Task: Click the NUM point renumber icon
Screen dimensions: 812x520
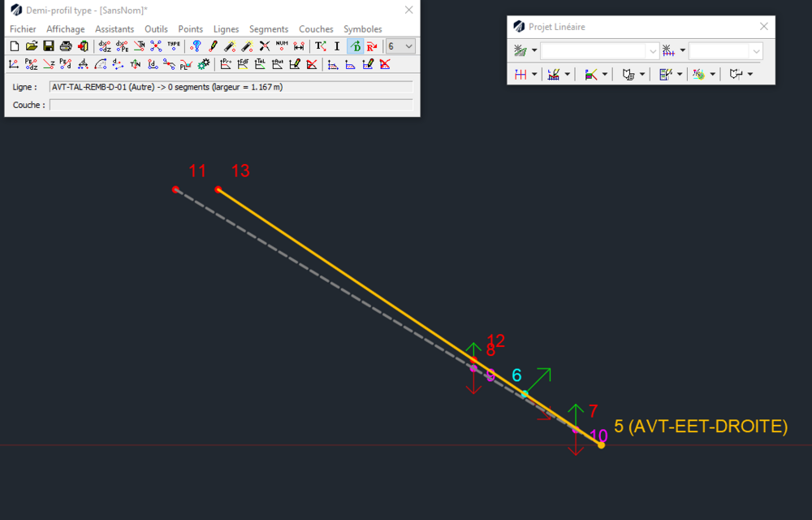Action: click(x=282, y=46)
